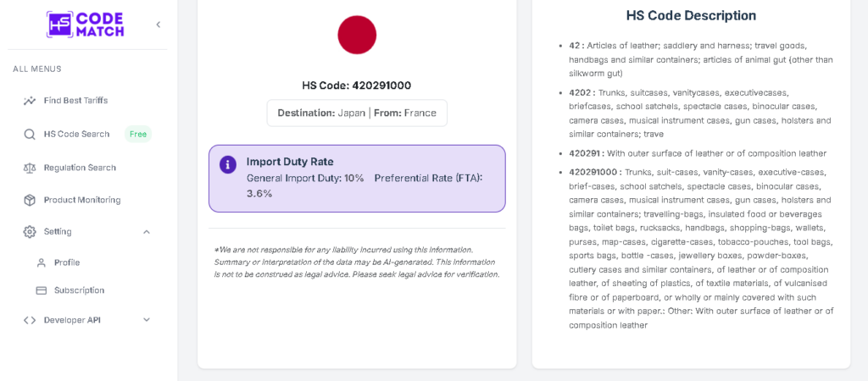Go to Product Monitoring page
The width and height of the screenshot is (868, 381).
tap(82, 200)
